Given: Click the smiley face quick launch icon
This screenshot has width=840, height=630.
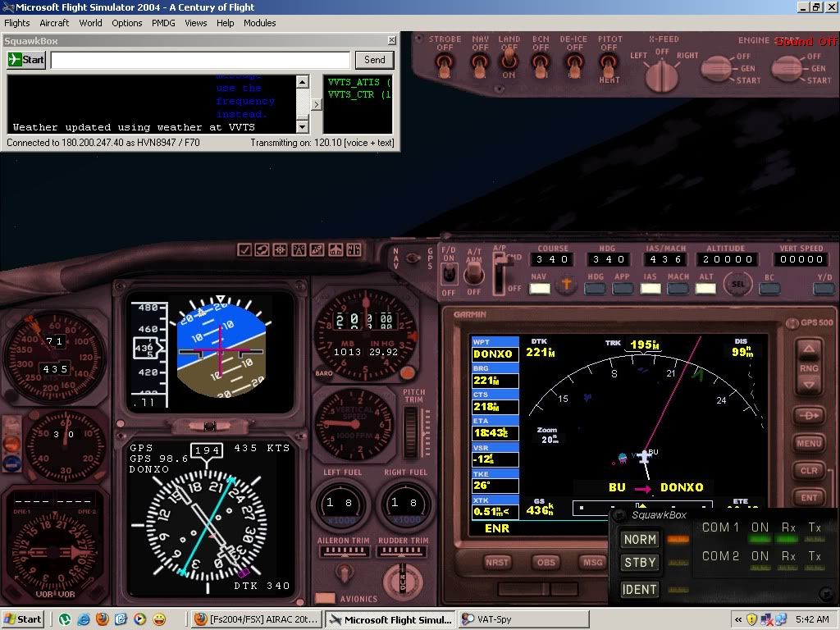Looking at the screenshot, I should coord(159,619).
